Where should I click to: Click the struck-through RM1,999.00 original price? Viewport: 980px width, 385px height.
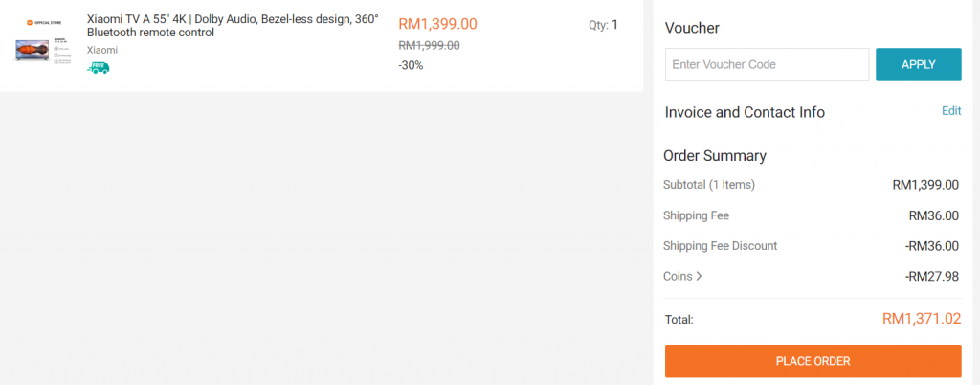(429, 45)
